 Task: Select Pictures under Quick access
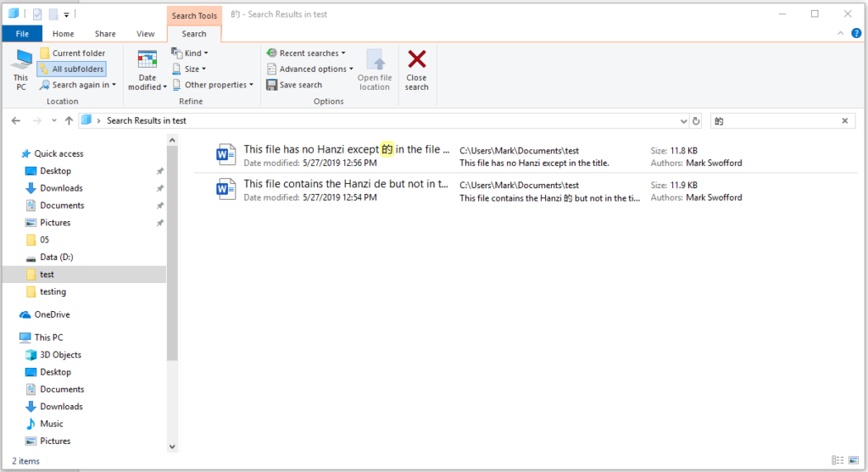tap(55, 223)
